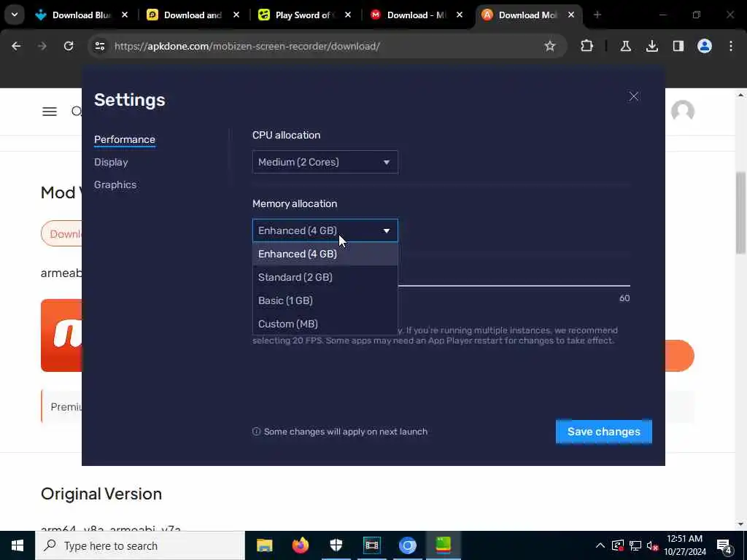The width and height of the screenshot is (747, 560).
Task: Click the Save changes button
Action: point(603,432)
